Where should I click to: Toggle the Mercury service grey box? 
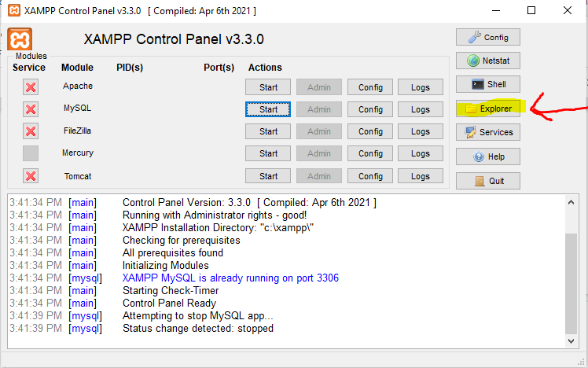[x=31, y=153]
